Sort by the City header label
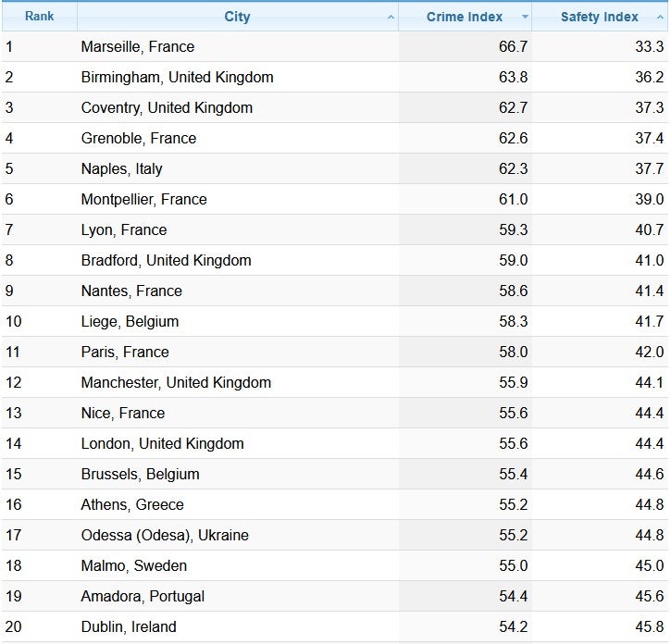Screen dimensions: 671x644 coord(237,17)
